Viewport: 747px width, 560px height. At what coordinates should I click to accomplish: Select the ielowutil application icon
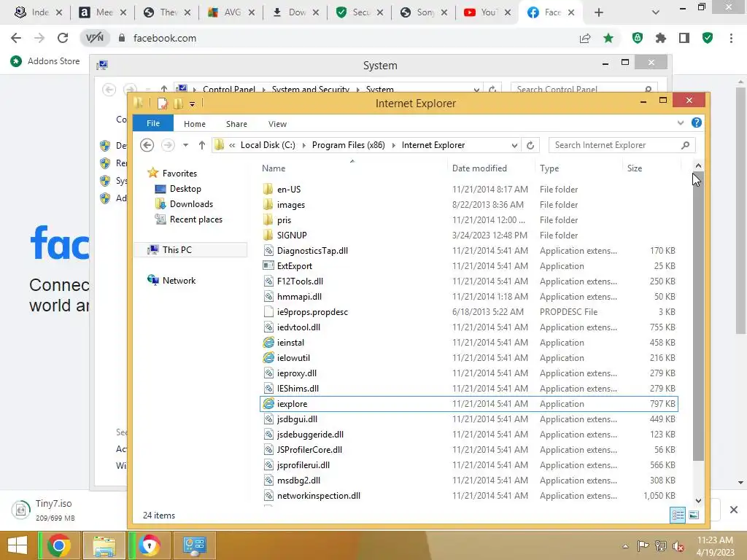tap(268, 357)
